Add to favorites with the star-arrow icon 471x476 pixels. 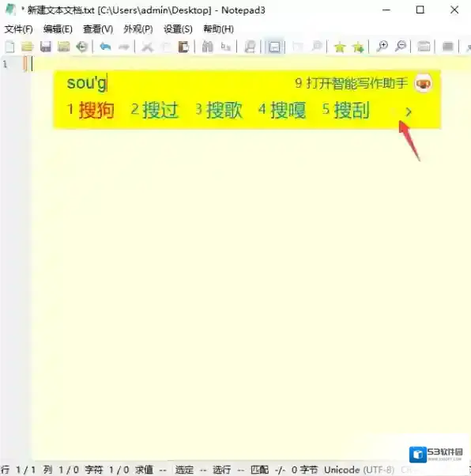coord(359,47)
